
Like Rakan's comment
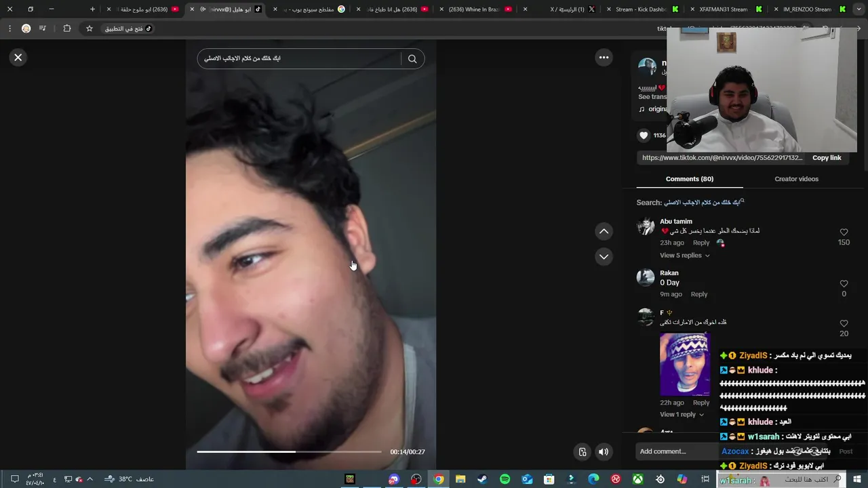coord(844,283)
